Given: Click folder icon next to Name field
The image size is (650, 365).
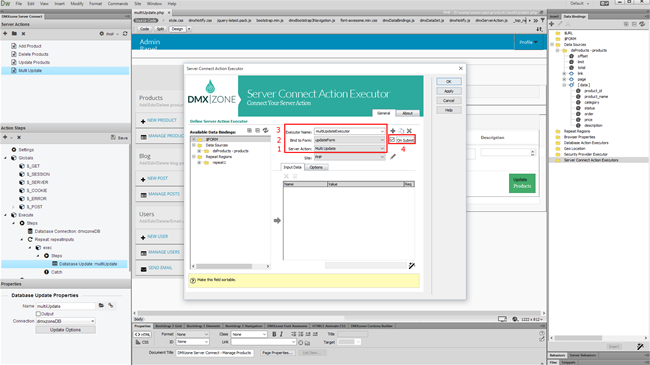Looking at the screenshot, I should (x=101, y=306).
